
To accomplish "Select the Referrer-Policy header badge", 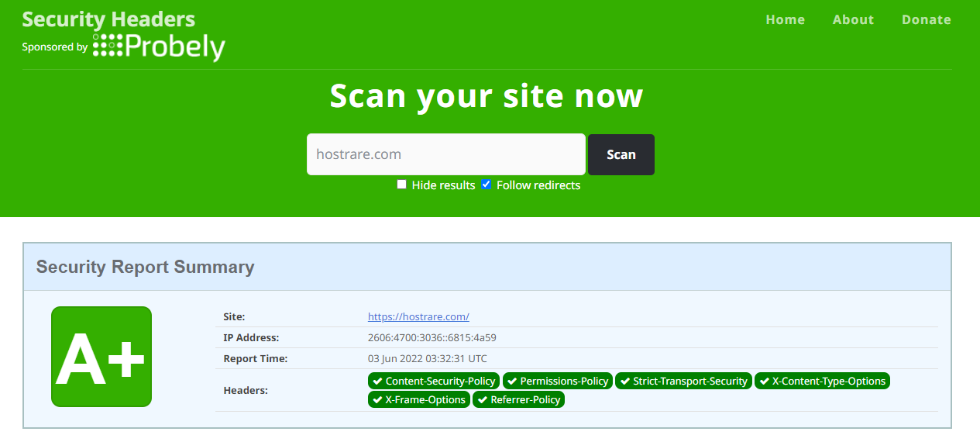I will click(x=518, y=399).
